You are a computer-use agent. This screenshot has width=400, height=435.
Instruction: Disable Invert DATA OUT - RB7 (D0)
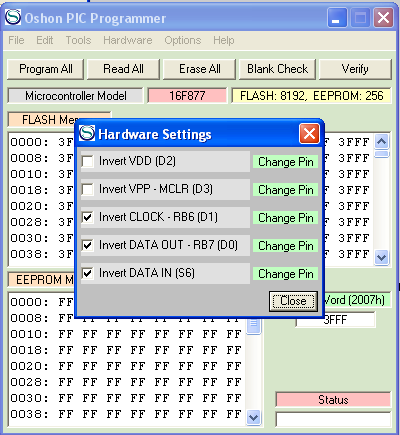pyautogui.click(x=88, y=246)
